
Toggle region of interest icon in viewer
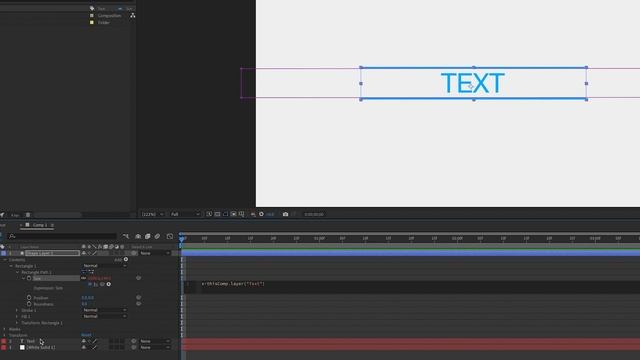coord(233,214)
